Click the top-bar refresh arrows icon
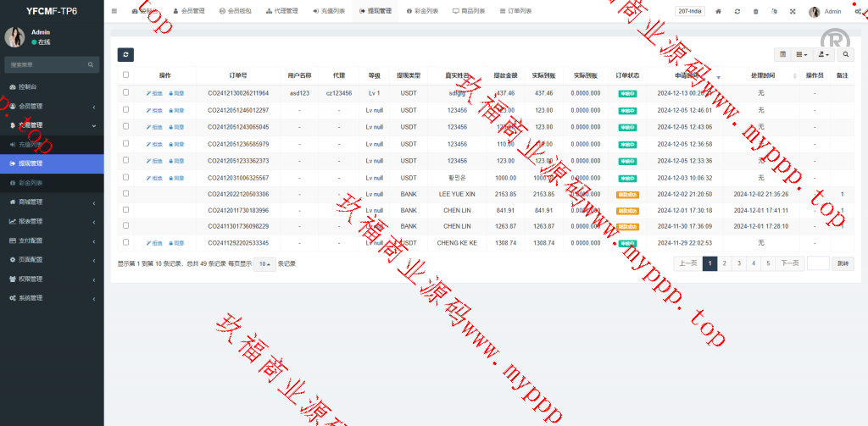The width and height of the screenshot is (868, 426). pos(737,12)
